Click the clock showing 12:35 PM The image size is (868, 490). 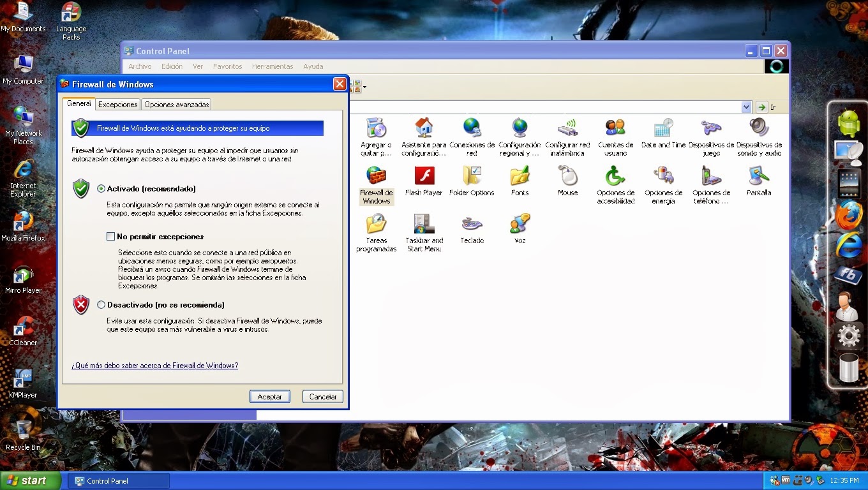tap(844, 481)
